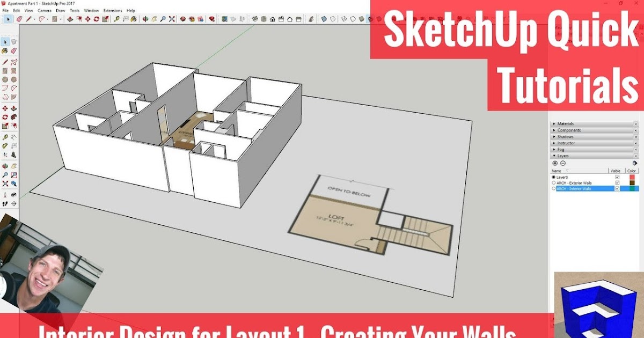Click the Eraser icon in top toolbar
644x338 pixels.
coord(19,19)
